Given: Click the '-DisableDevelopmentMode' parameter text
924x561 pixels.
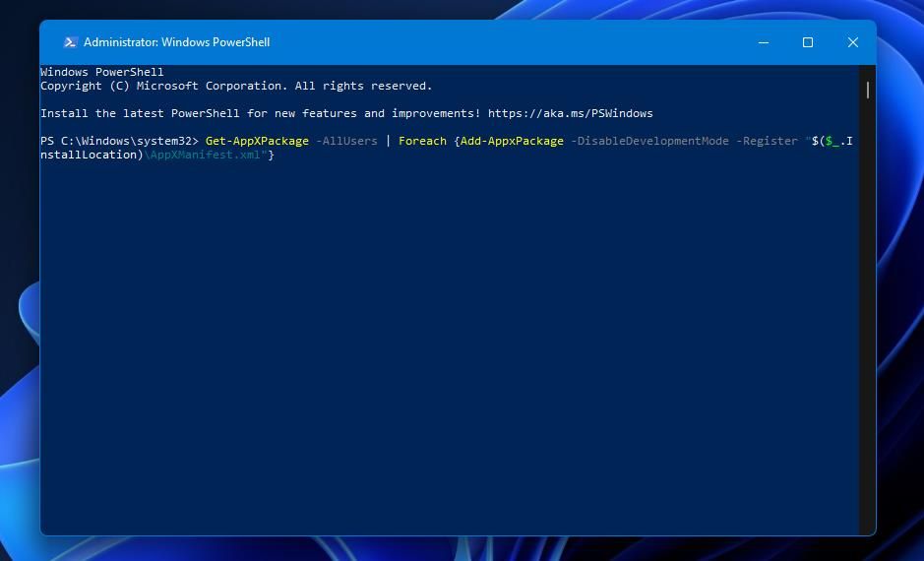Looking at the screenshot, I should pyautogui.click(x=649, y=141).
